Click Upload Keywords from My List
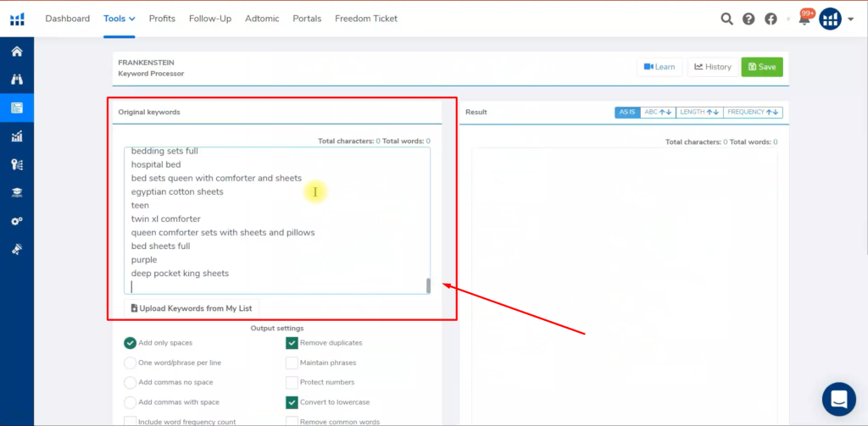868x426 pixels. point(192,308)
